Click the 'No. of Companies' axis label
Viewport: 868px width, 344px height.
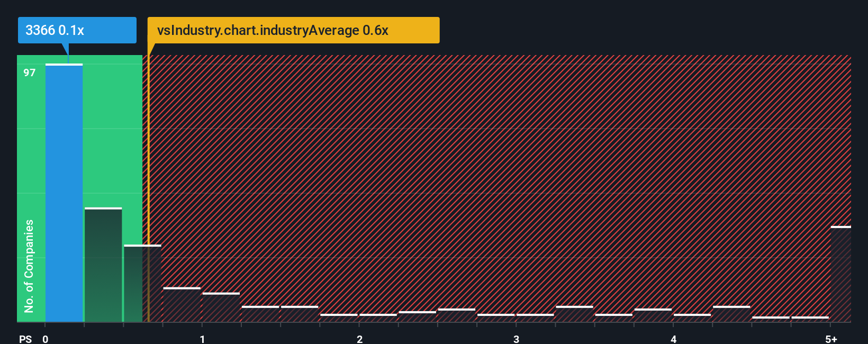29,266
